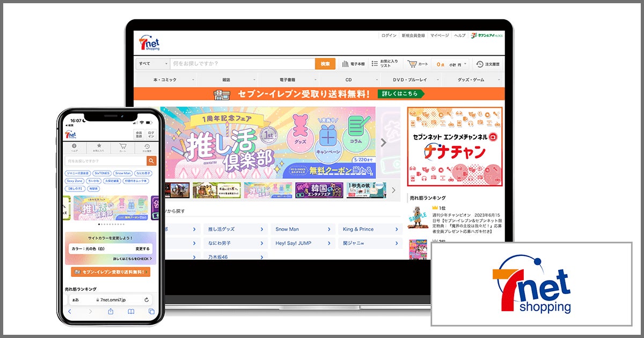This screenshot has height=338, width=644.
Task: Tap the Sexy Zone tag on the phone
Action: pyautogui.click(x=75, y=181)
